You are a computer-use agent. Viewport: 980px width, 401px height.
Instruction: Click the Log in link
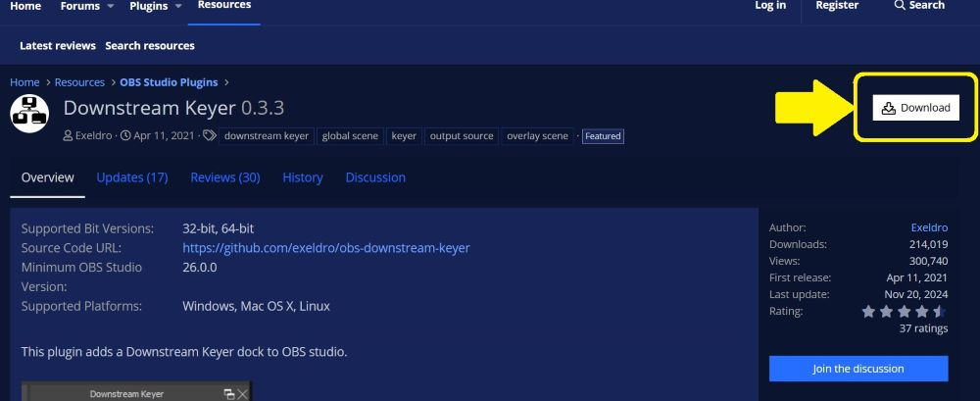click(x=770, y=5)
